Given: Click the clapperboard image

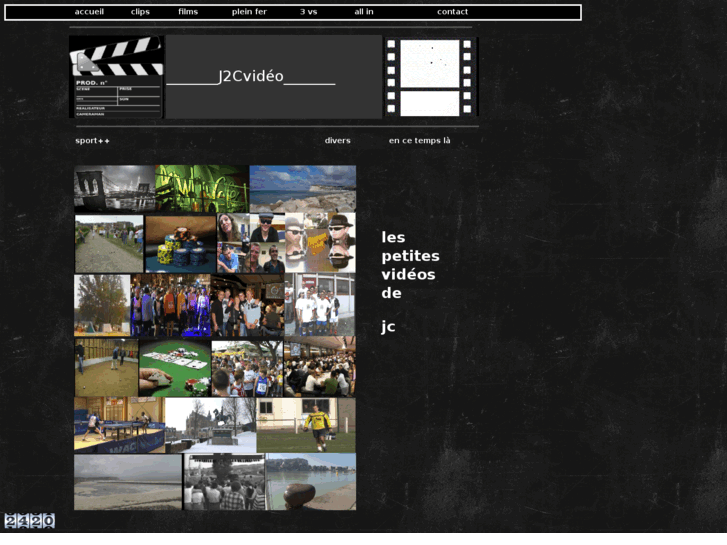Looking at the screenshot, I should (116, 77).
